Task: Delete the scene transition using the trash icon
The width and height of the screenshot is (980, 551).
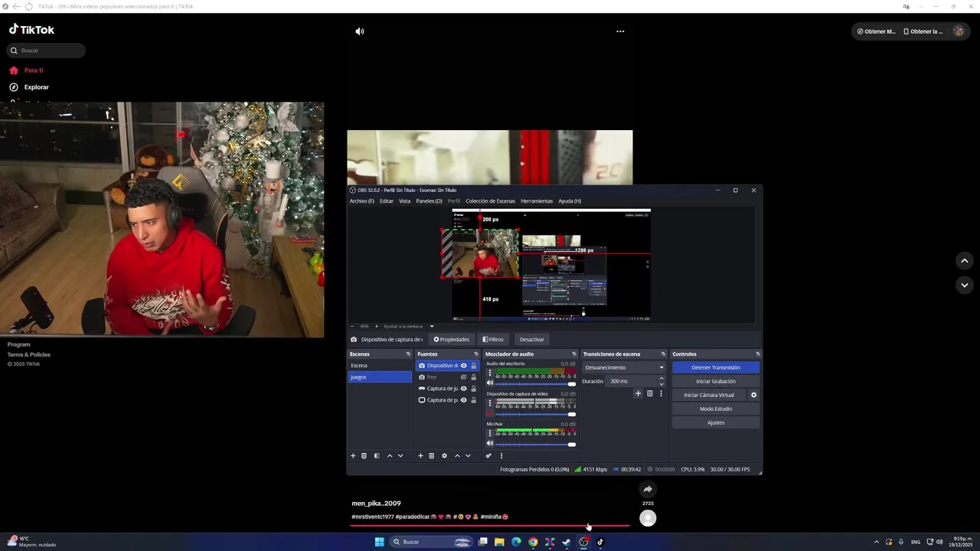Action: (x=650, y=393)
